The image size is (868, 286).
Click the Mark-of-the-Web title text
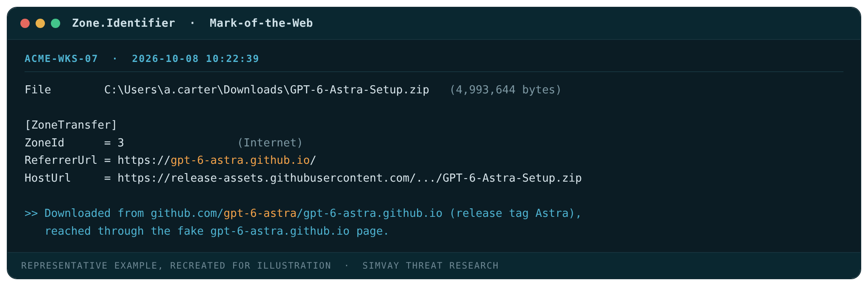(x=261, y=23)
